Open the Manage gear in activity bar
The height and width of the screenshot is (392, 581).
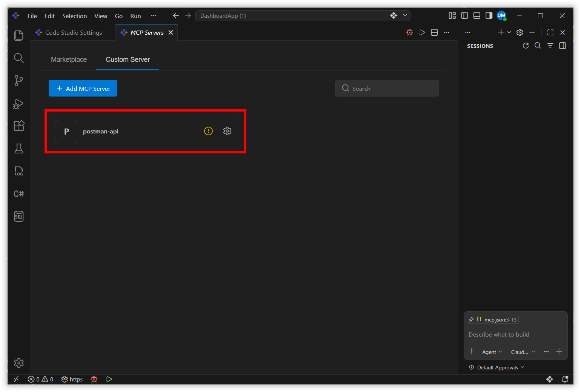tap(18, 363)
